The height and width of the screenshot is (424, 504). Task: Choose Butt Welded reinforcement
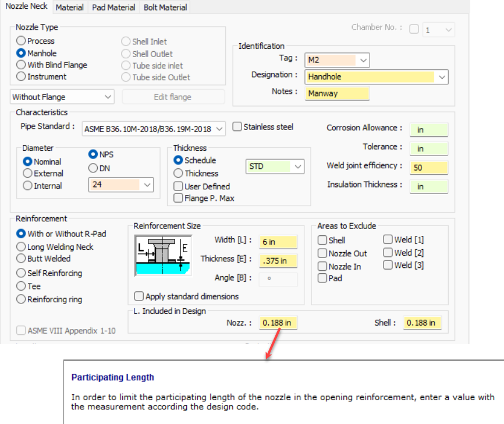coord(44,259)
